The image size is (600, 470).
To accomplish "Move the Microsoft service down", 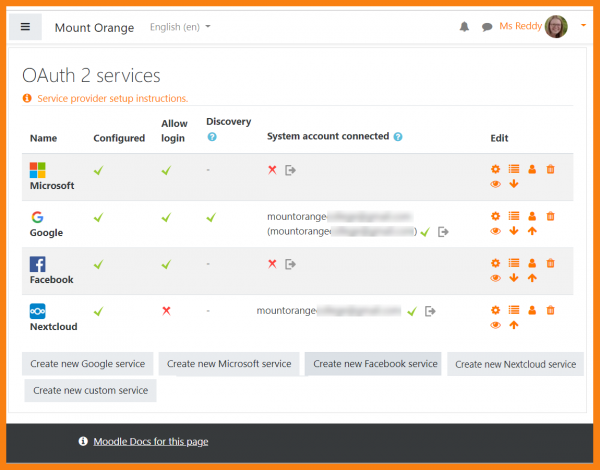I will tap(513, 184).
